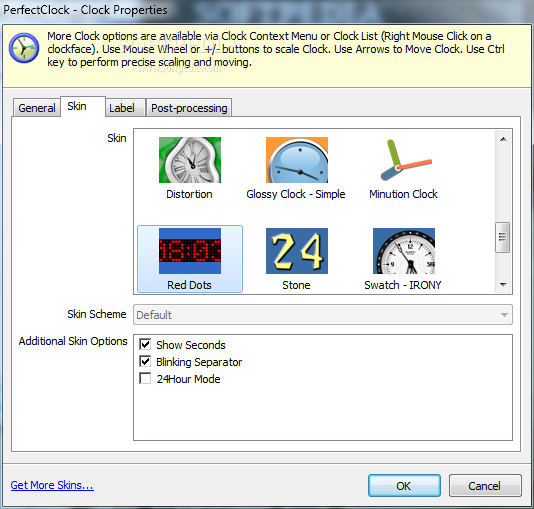Image resolution: width=534 pixels, height=509 pixels.
Task: Confirm with the OK button
Action: (x=404, y=486)
